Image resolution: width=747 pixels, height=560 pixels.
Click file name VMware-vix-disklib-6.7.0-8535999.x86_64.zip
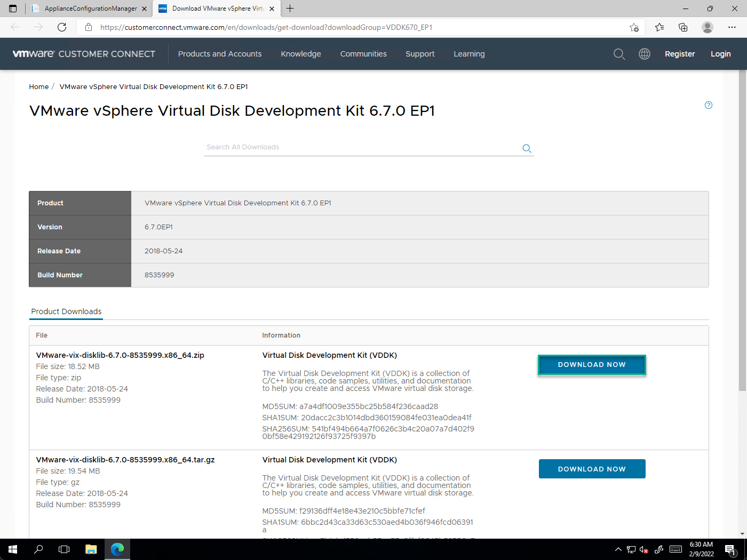(x=120, y=355)
